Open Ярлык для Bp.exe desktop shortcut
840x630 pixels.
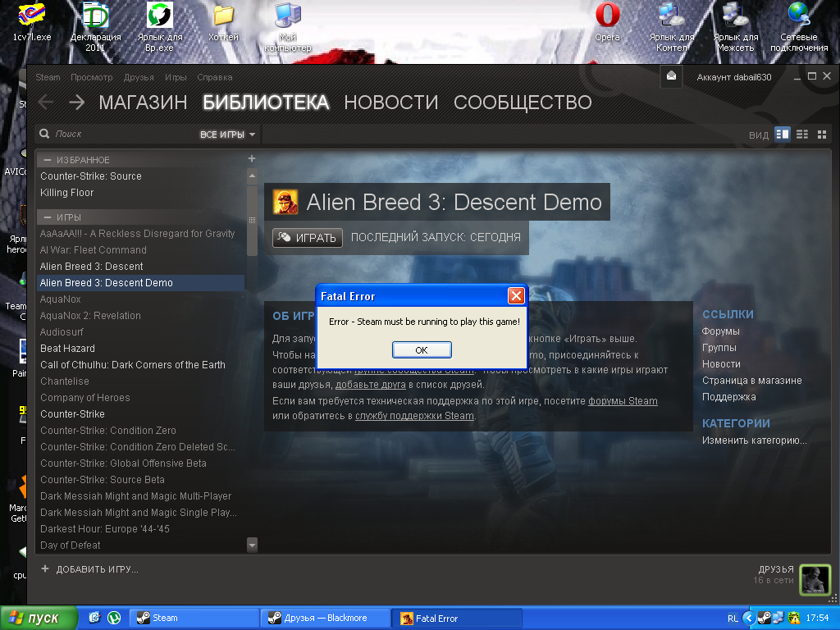(x=160, y=27)
